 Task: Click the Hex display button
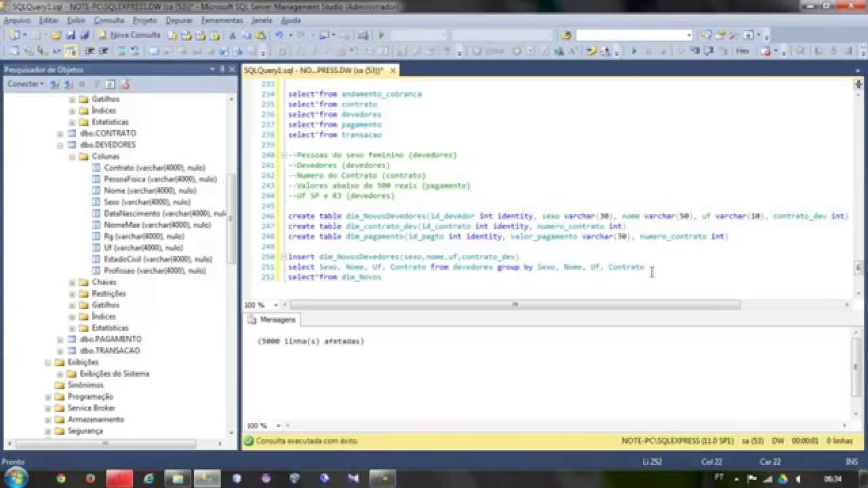pyautogui.click(x=743, y=51)
